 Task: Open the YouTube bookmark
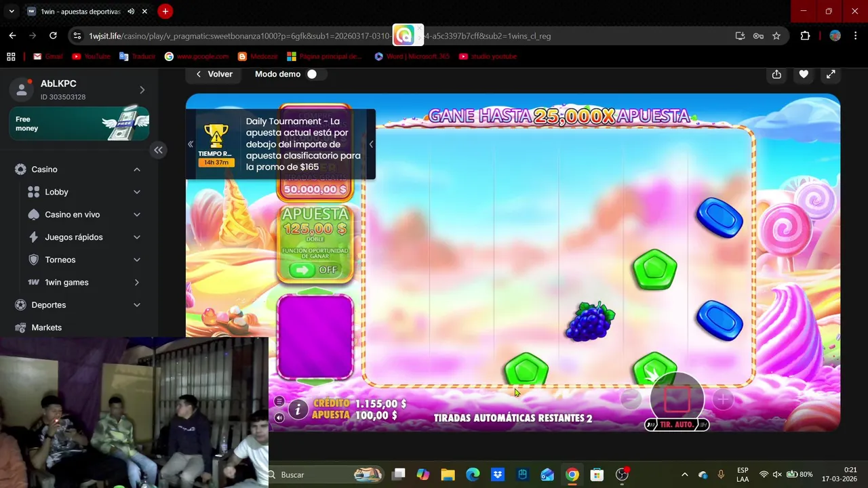[x=91, y=56]
